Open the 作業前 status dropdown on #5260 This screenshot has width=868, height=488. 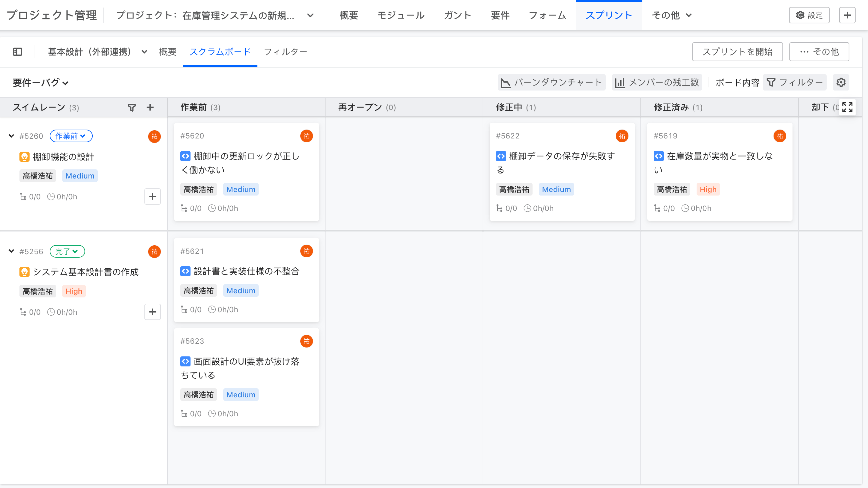pyautogui.click(x=71, y=136)
